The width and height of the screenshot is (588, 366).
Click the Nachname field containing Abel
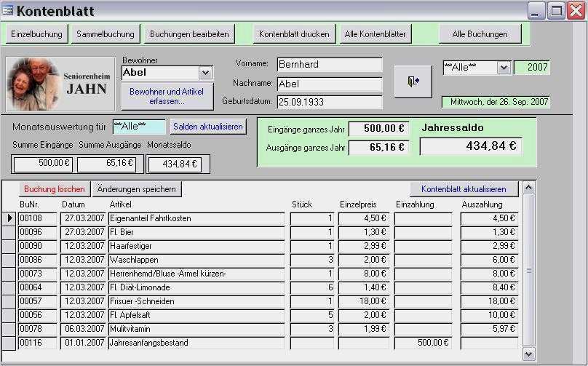(329, 84)
